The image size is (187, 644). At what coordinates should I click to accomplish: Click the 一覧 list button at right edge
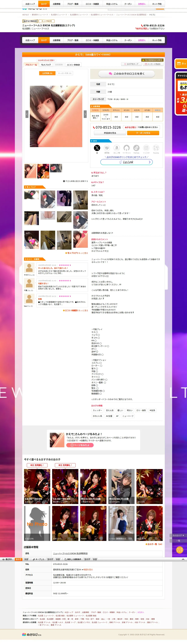click(x=178, y=541)
